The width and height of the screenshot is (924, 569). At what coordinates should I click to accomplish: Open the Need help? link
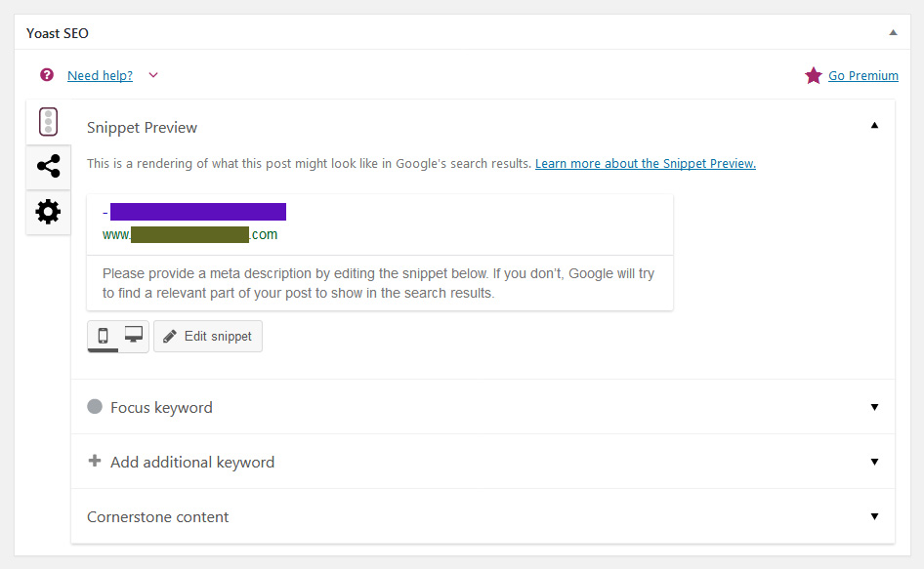(101, 75)
